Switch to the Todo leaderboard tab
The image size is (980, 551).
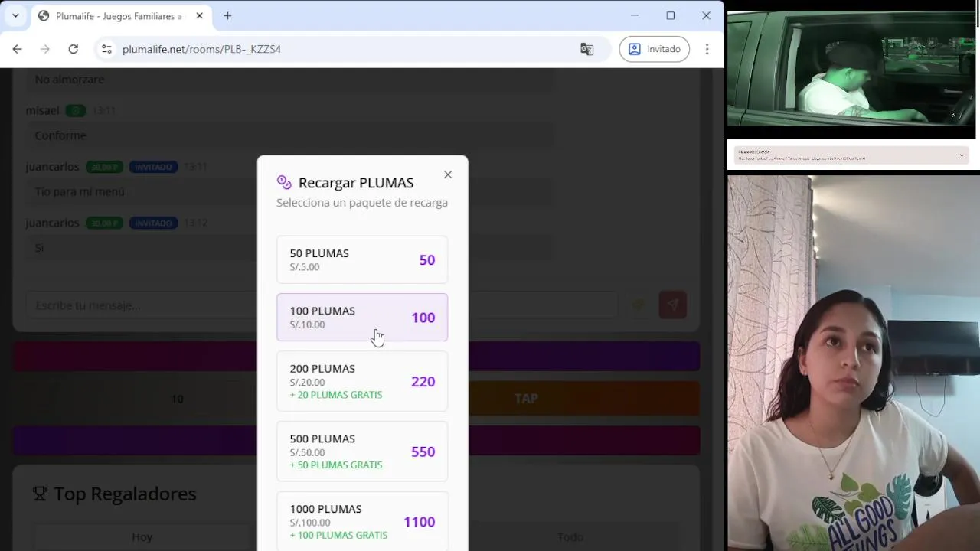570,537
